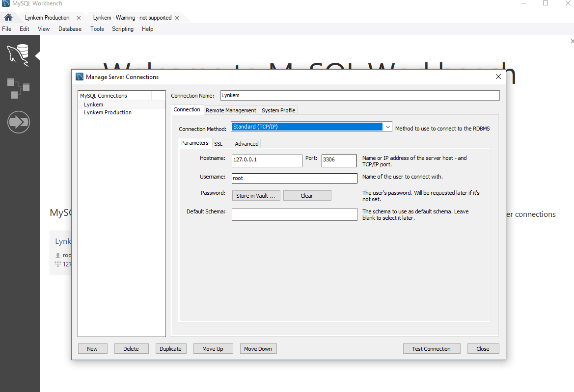Click the dialog's Close button

483,349
